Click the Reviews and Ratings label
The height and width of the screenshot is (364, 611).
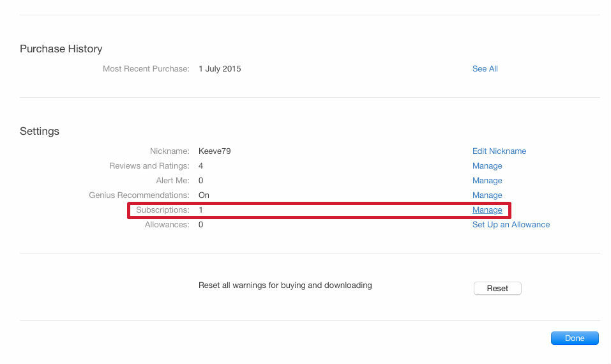point(149,165)
